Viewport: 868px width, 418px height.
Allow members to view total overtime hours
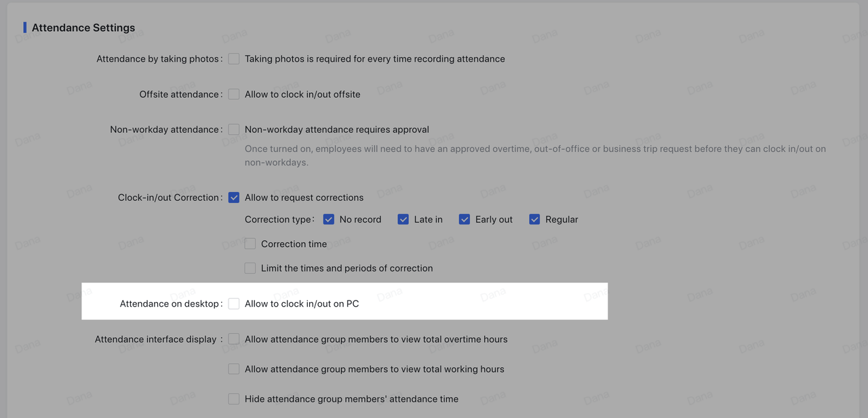(234, 339)
